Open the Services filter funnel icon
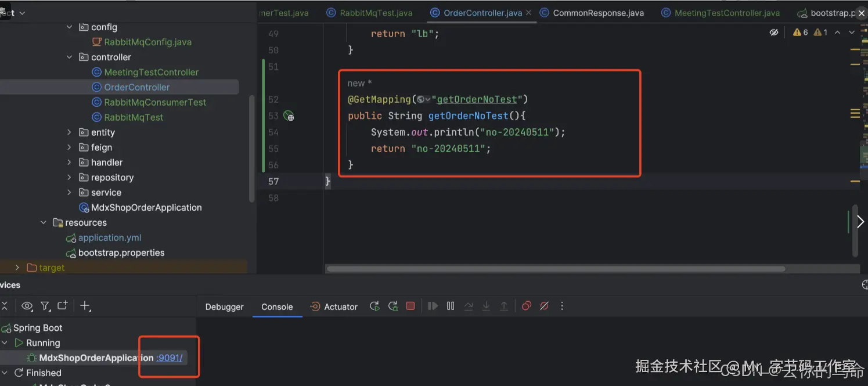 pyautogui.click(x=45, y=306)
